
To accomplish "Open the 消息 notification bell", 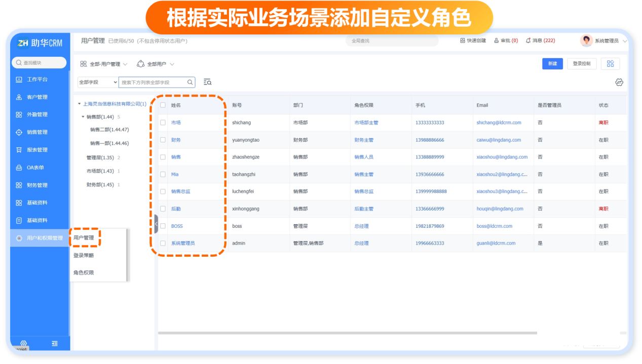I will coord(528,41).
